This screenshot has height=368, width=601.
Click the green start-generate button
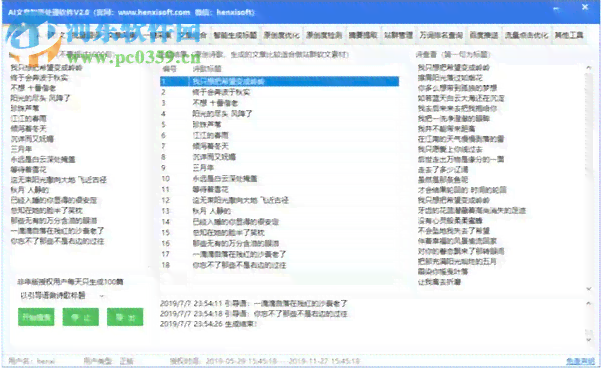coord(36,317)
